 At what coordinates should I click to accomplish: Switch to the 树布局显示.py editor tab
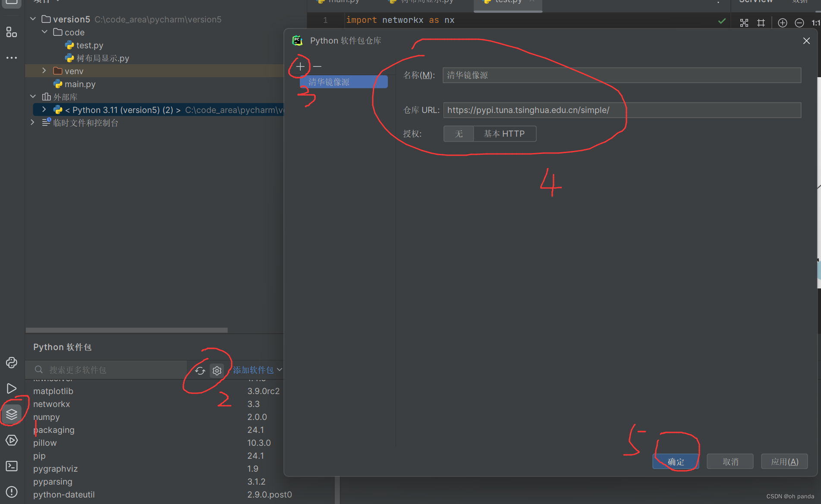tap(422, 2)
